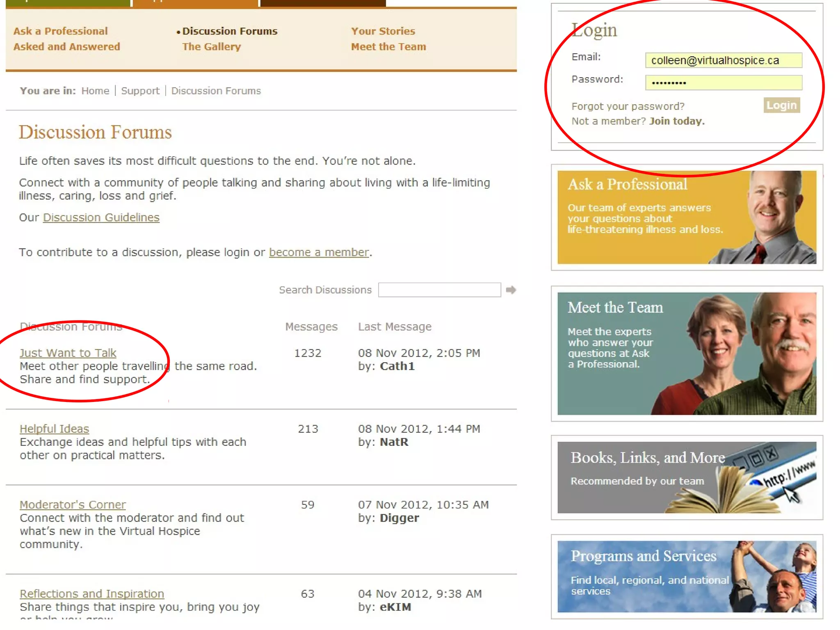
Task: Click the Login button
Action: tap(781, 105)
